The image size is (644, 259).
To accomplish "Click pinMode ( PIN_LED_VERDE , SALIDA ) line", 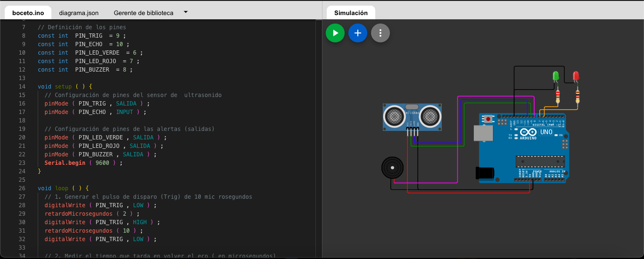I will [x=106, y=138].
